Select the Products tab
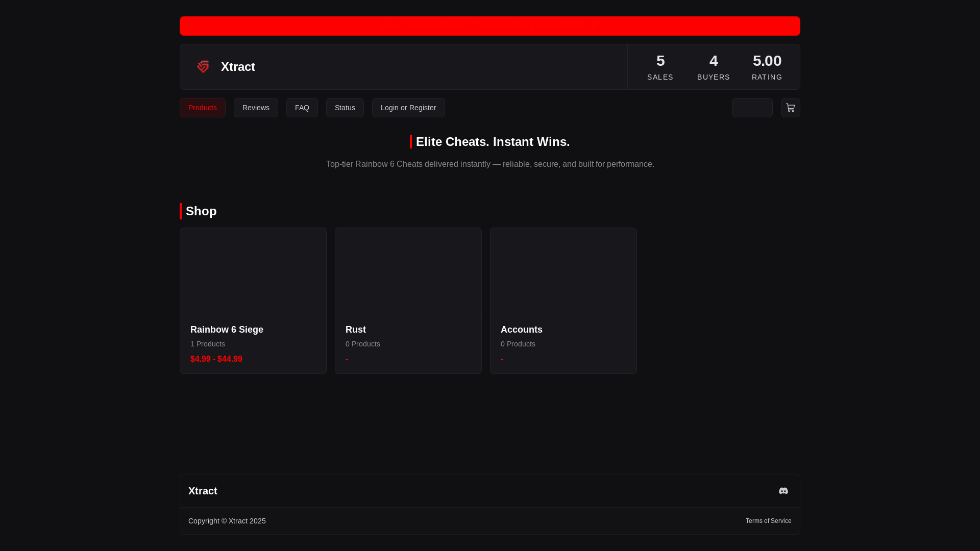The image size is (980, 551). (203, 108)
